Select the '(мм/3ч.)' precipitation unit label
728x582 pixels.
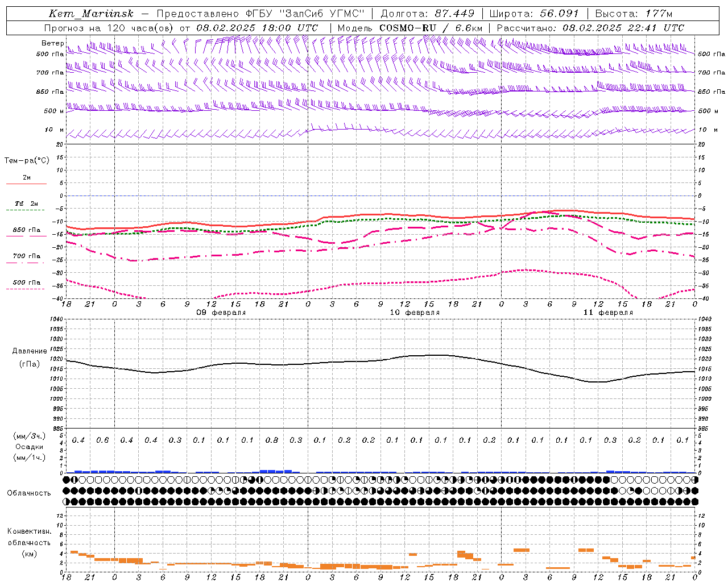30,436
